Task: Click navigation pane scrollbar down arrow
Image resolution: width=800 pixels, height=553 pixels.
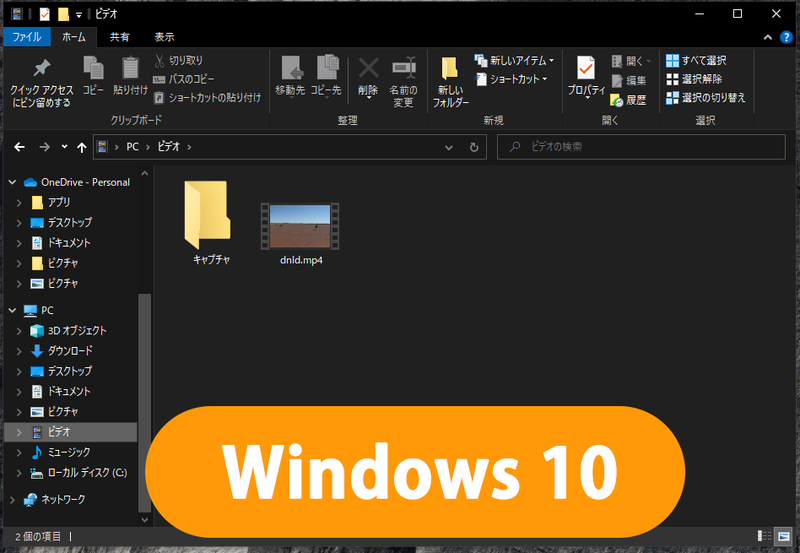Action: click(x=144, y=520)
